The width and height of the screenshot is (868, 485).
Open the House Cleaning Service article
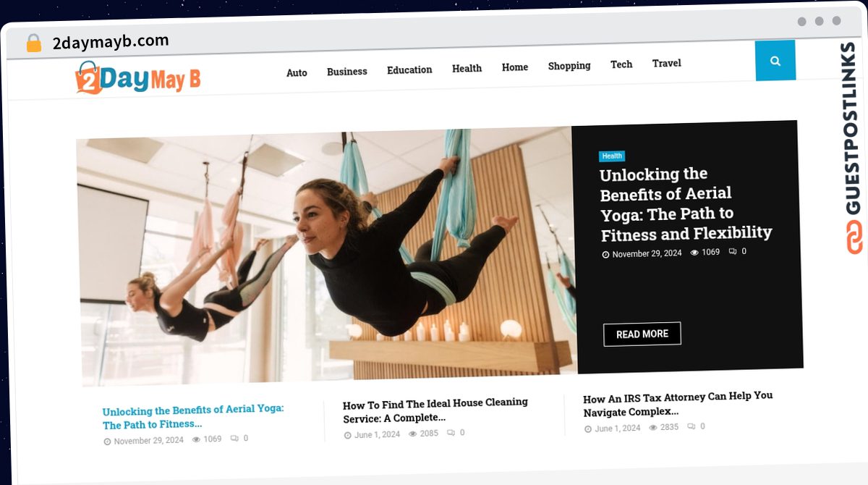pos(435,410)
